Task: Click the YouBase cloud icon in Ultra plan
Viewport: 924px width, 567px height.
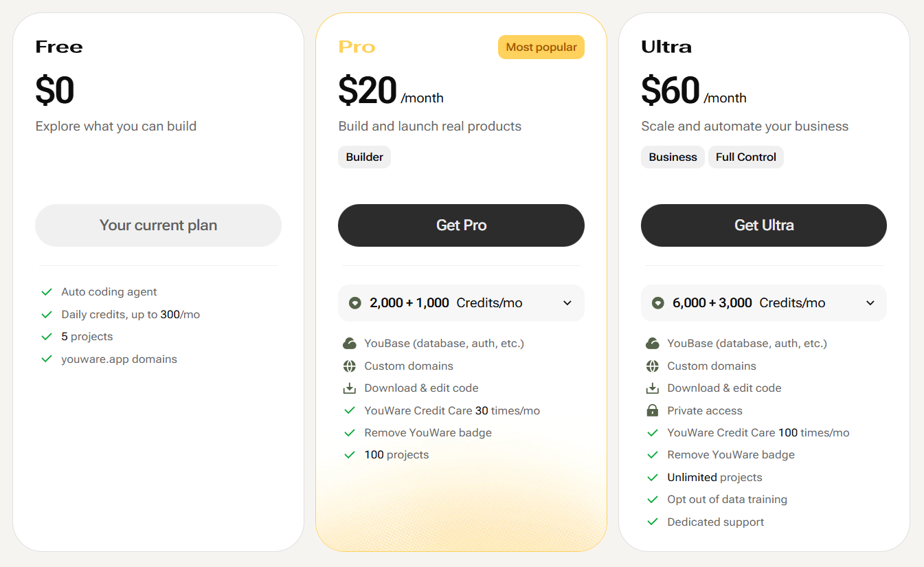Action: tap(653, 344)
